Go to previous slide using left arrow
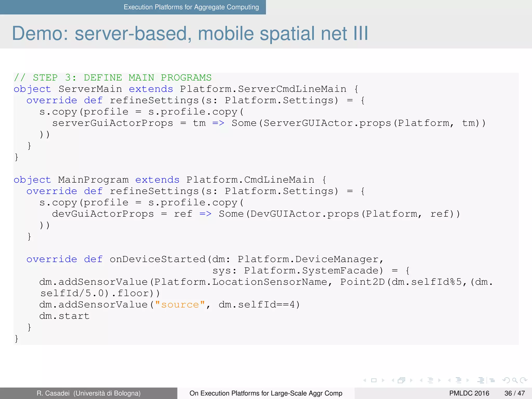Screen dimensions: 532x399 [x=365, y=380]
